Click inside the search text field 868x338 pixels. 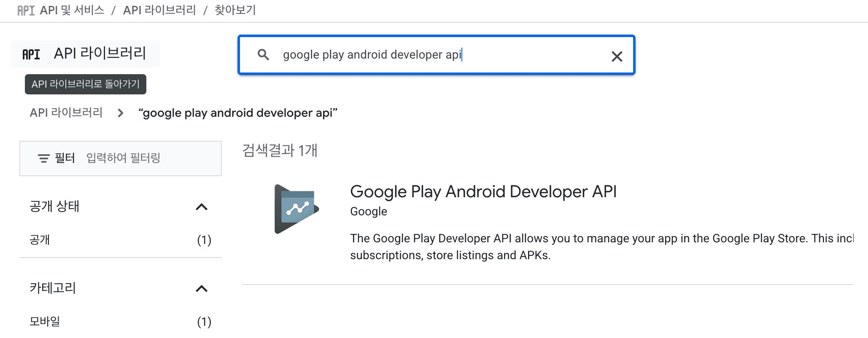click(422, 55)
